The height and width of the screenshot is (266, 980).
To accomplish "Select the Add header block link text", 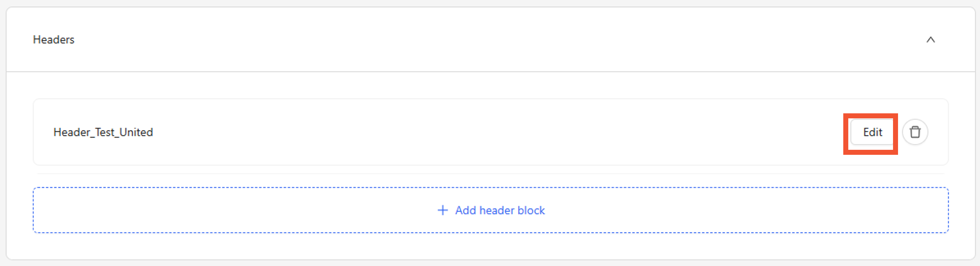I will click(500, 210).
